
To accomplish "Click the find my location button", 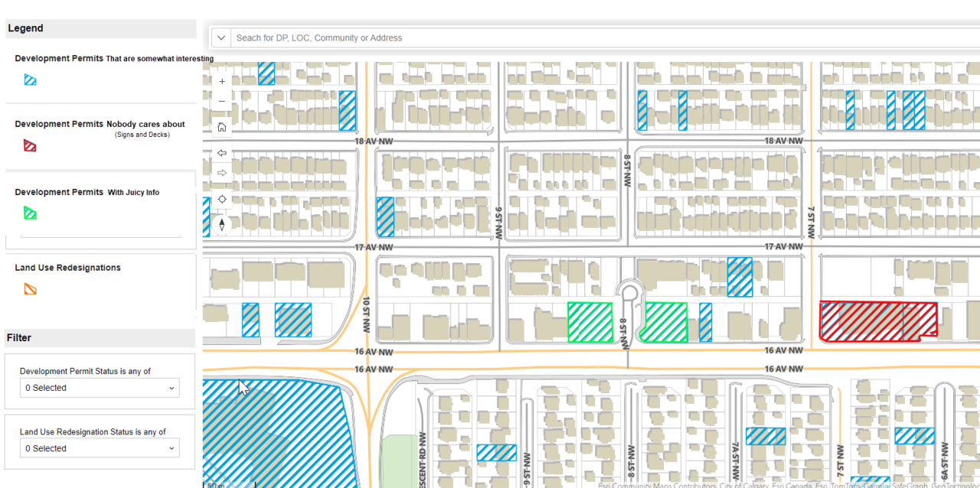I will (x=222, y=199).
